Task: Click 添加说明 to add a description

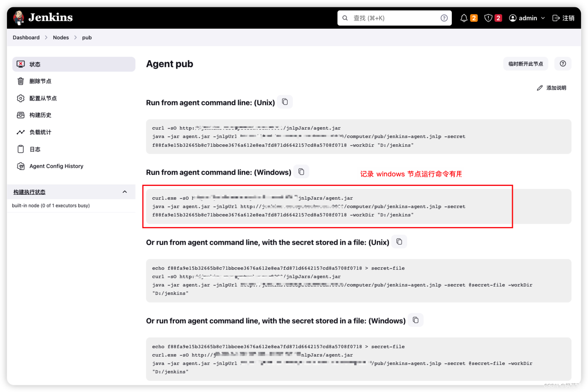Action: (551, 88)
